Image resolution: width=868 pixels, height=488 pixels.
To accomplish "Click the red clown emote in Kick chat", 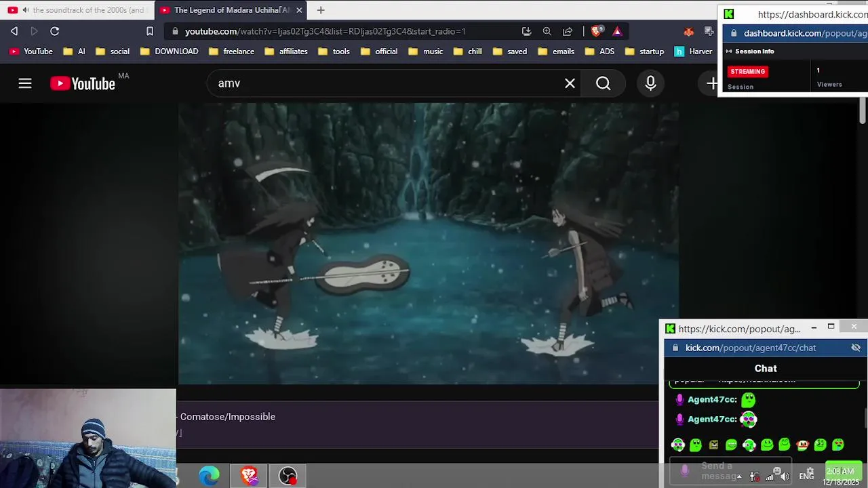I will tap(802, 445).
